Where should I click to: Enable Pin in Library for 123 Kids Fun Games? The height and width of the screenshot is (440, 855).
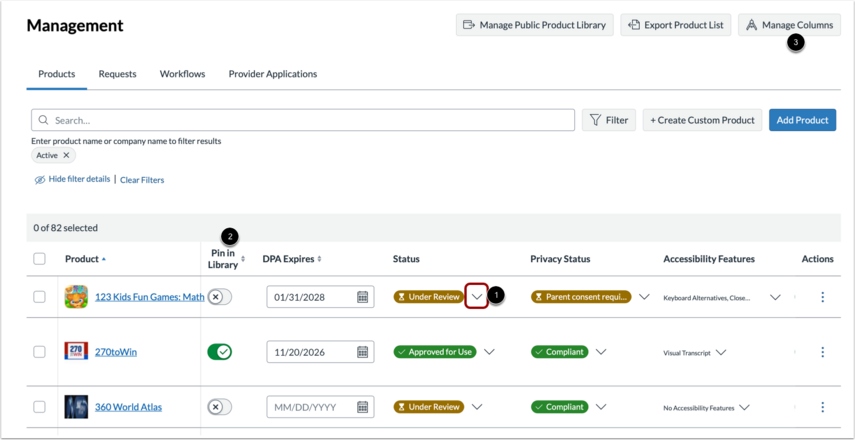click(219, 297)
